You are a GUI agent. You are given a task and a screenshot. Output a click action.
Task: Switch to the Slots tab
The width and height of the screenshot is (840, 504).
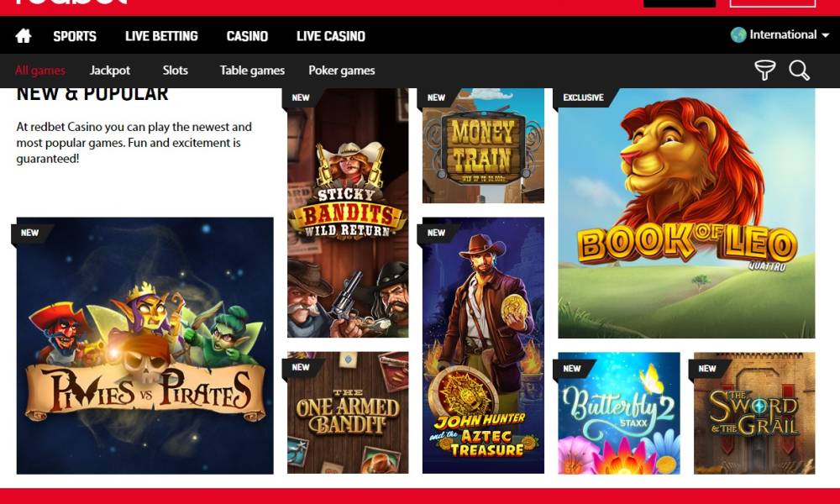pyautogui.click(x=176, y=71)
